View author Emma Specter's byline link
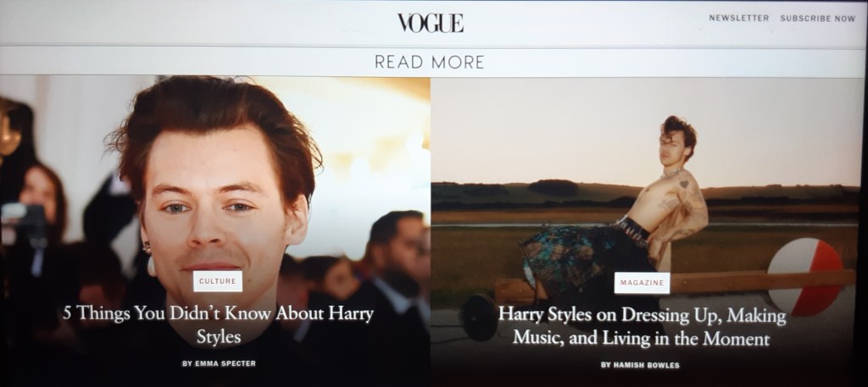 (219, 363)
